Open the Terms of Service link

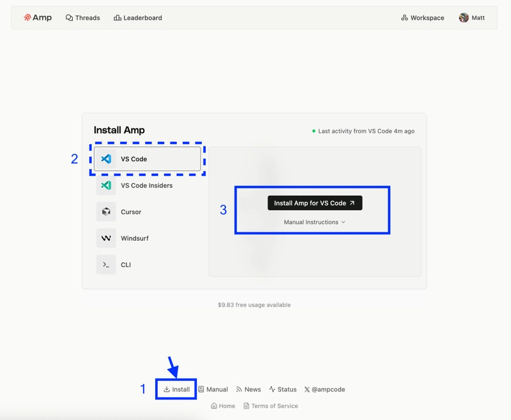[x=270, y=406]
